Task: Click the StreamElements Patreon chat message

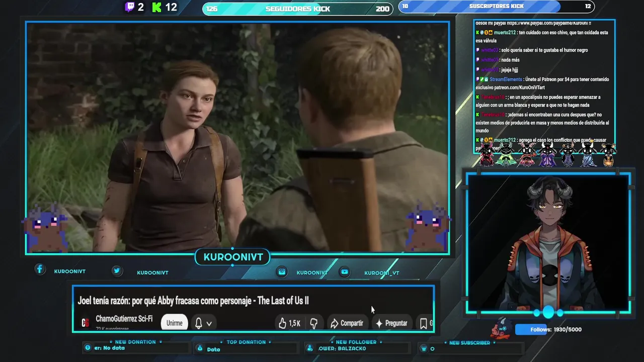Action: click(542, 83)
